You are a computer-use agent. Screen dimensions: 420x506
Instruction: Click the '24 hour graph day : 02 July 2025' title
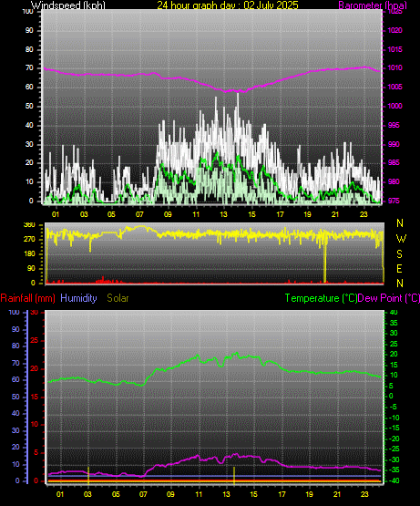228,5
